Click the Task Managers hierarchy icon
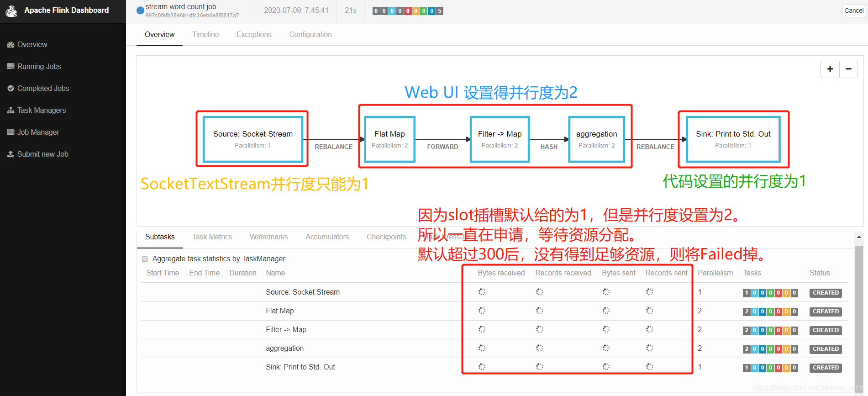The height and width of the screenshot is (396, 868). 11,111
